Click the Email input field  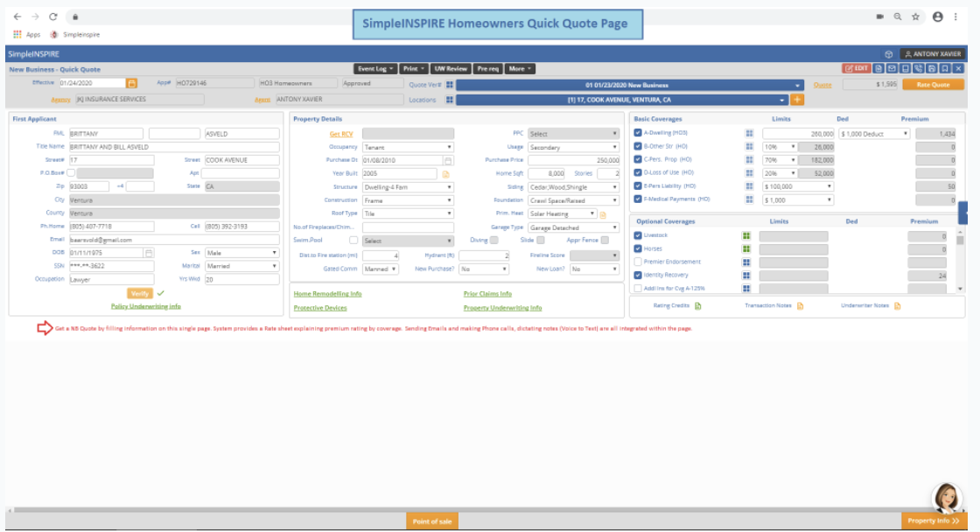coord(174,240)
